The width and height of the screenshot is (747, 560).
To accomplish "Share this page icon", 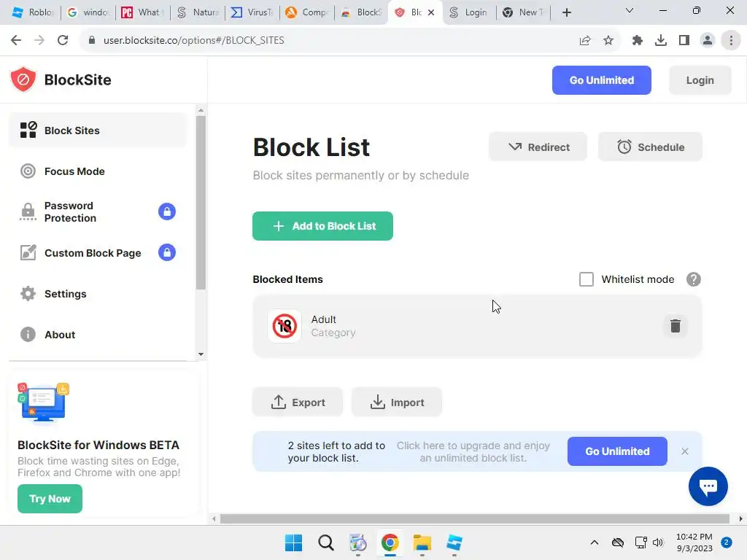I will 585,40.
